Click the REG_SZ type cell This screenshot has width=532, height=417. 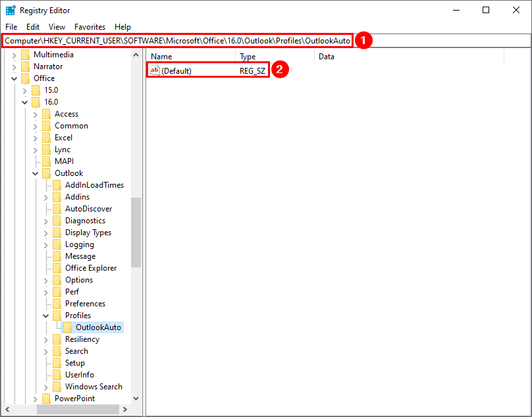252,71
